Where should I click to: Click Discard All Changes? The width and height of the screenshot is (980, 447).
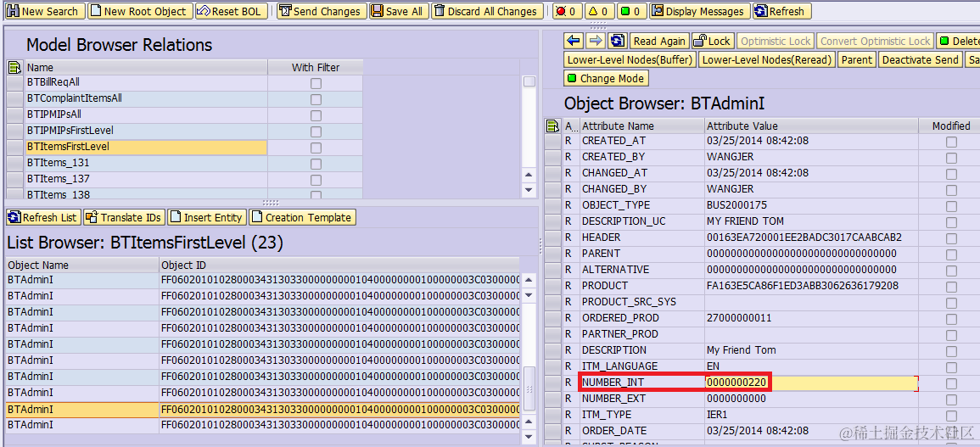coord(487,11)
